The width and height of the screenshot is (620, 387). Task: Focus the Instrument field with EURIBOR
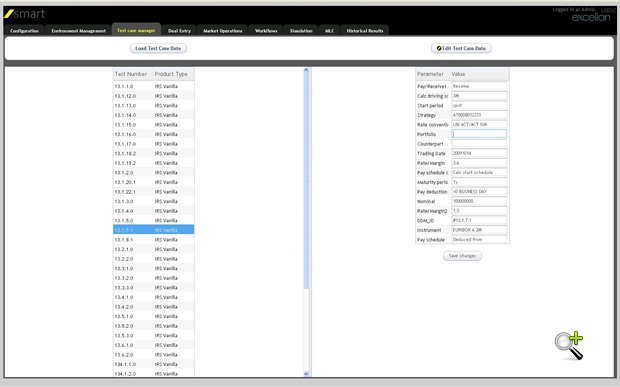(479, 230)
